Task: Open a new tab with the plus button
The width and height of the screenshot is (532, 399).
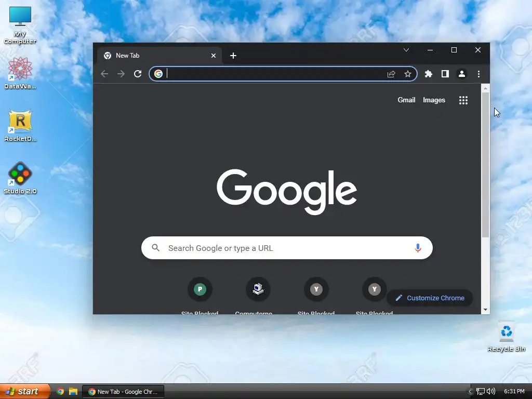Action: [233, 56]
